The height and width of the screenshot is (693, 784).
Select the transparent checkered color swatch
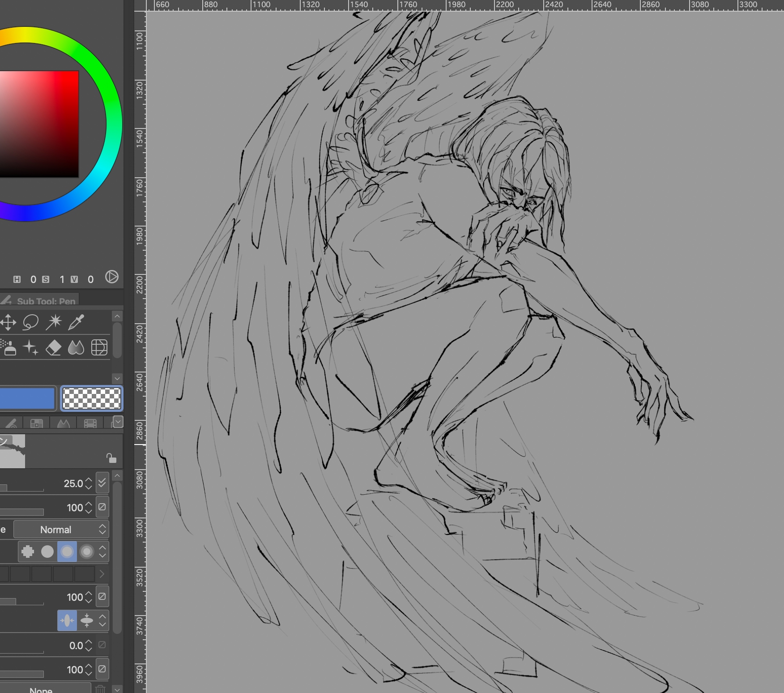click(x=91, y=398)
